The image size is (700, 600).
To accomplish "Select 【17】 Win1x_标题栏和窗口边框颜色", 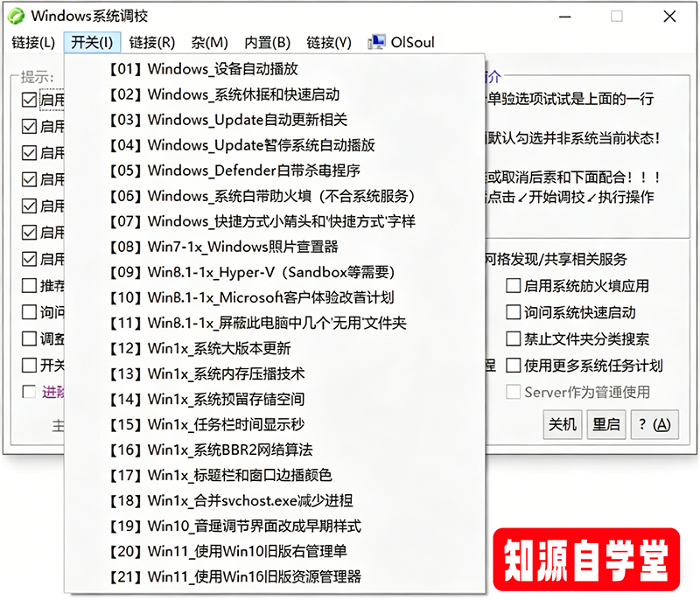I will 275,476.
